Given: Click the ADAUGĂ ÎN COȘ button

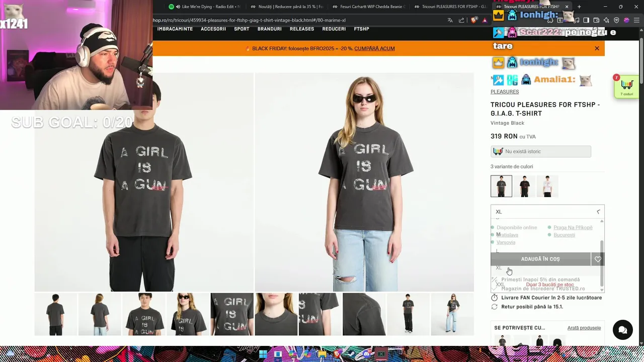Looking at the screenshot, I should pos(540,259).
